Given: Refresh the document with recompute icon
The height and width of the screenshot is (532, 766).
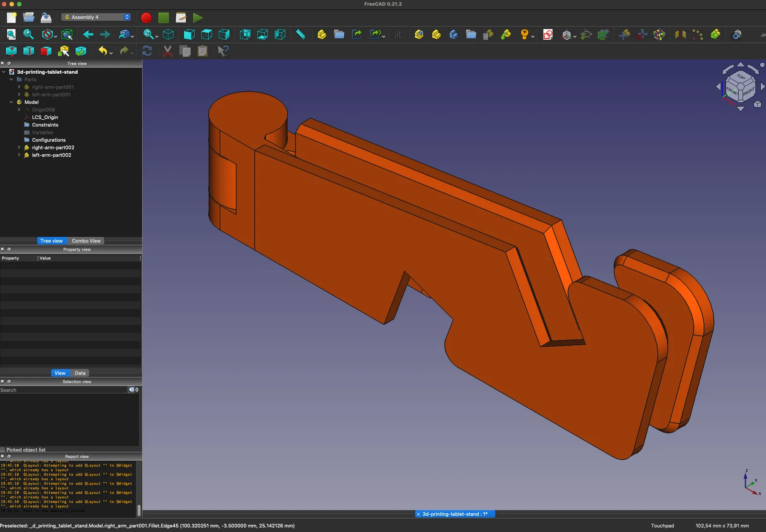Looking at the screenshot, I should tap(147, 51).
